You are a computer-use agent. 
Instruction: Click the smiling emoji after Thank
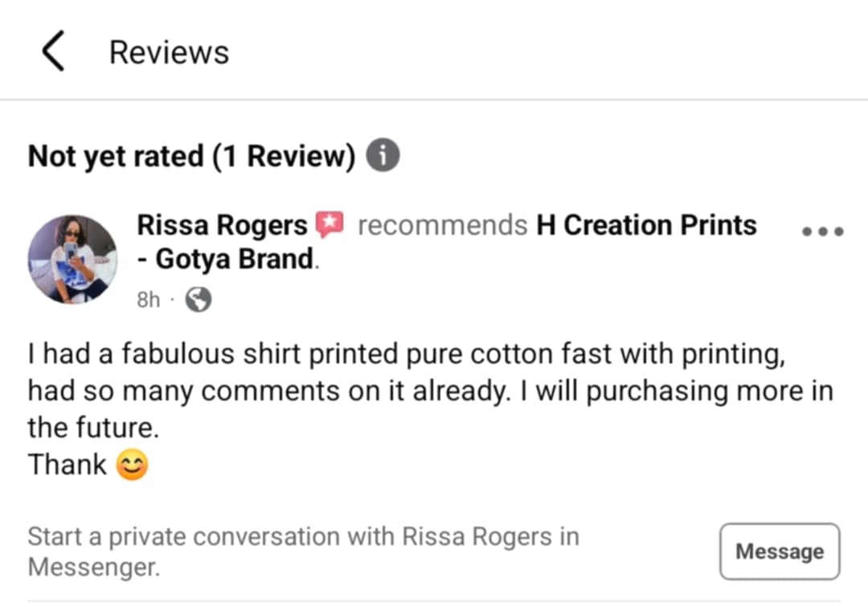pos(133,466)
